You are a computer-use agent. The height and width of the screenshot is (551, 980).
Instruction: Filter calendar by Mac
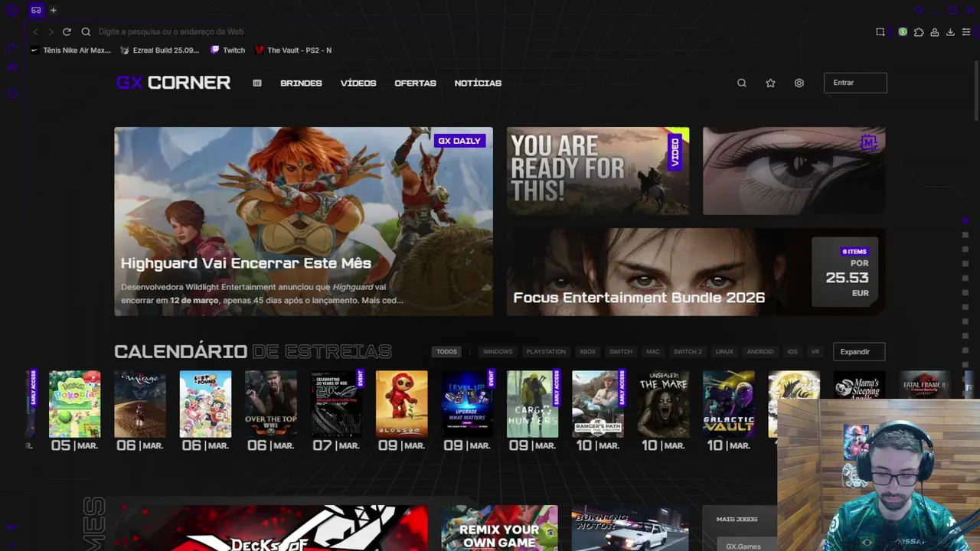pos(653,351)
